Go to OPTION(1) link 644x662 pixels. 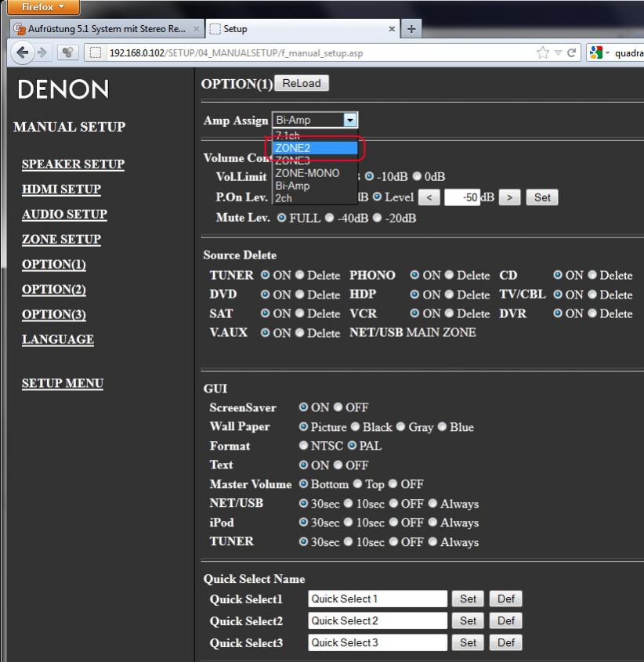[x=53, y=264]
